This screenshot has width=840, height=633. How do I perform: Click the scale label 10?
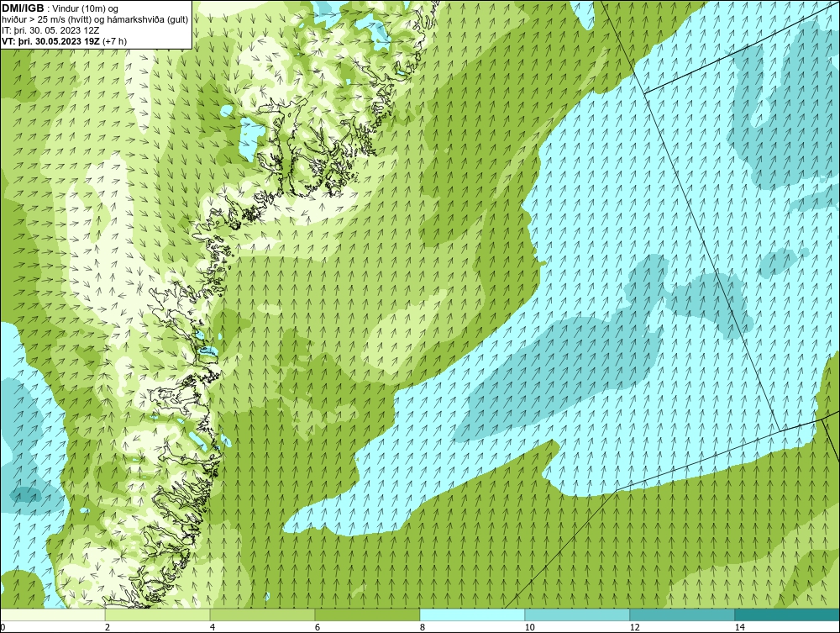point(529,627)
